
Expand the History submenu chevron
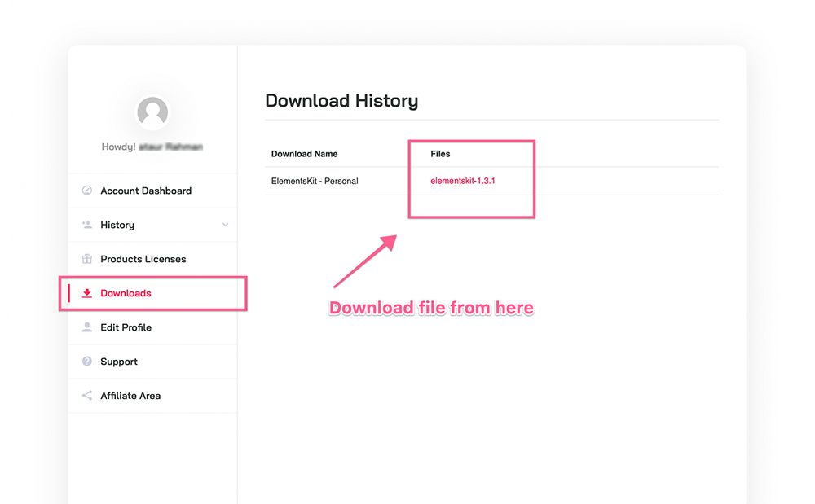click(x=225, y=225)
